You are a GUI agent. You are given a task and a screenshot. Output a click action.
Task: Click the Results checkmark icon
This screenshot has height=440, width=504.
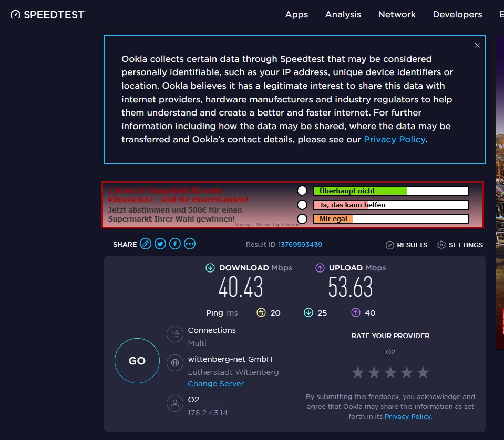tap(390, 245)
